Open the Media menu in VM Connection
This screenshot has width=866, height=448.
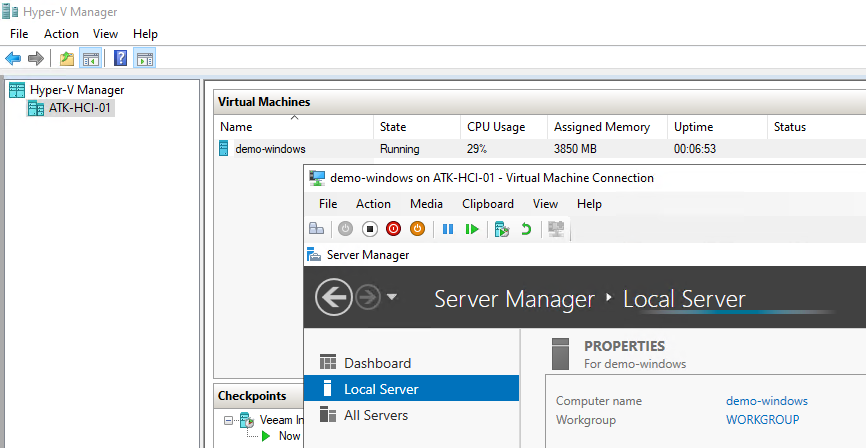[x=426, y=204]
